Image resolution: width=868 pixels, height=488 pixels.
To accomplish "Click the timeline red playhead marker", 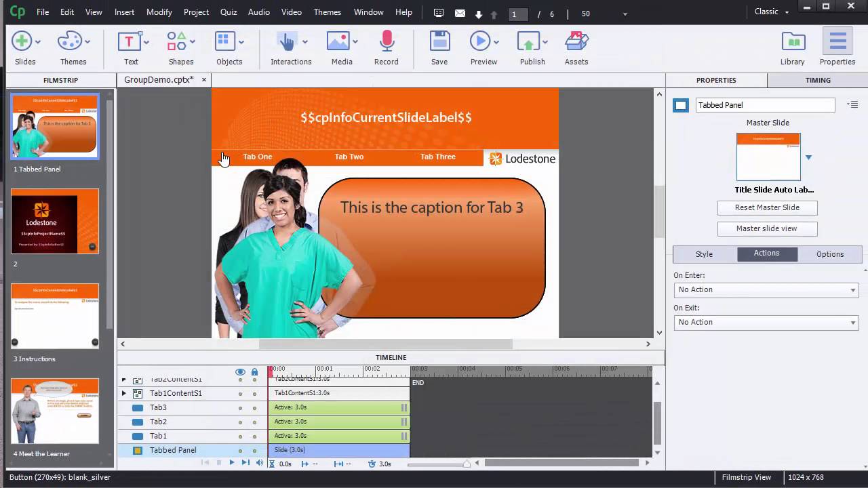I will tap(271, 371).
